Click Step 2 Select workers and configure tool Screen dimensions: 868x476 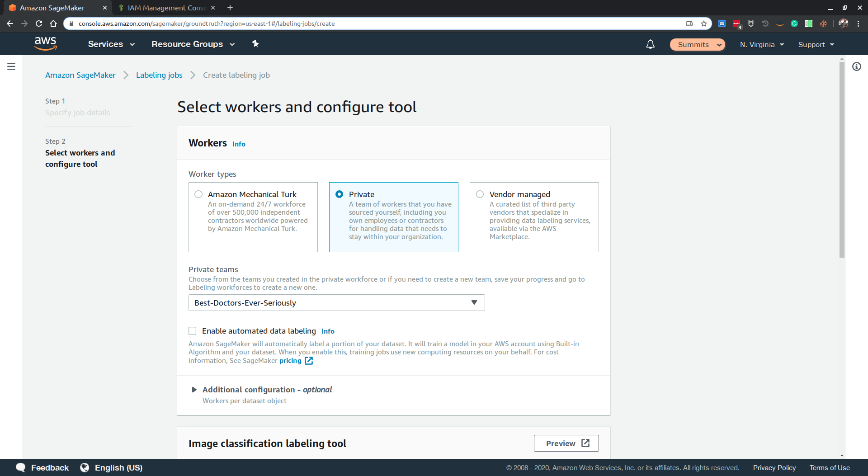[80, 158]
